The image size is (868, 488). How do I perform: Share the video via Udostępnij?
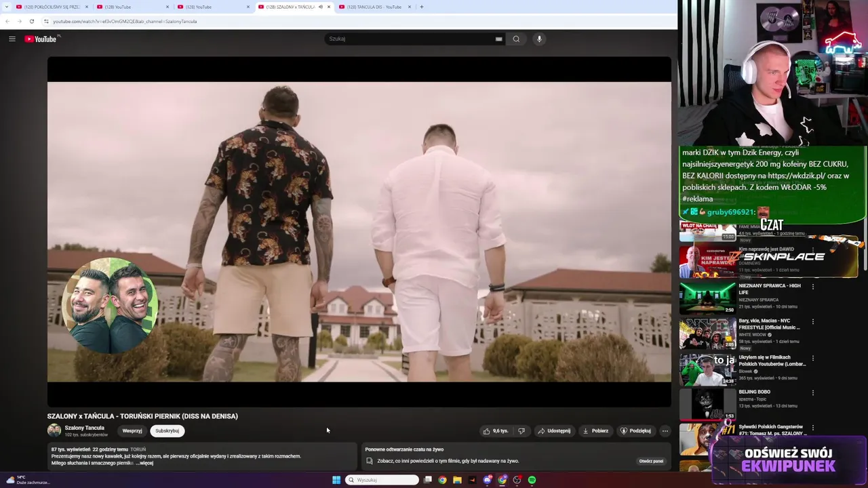click(x=554, y=431)
